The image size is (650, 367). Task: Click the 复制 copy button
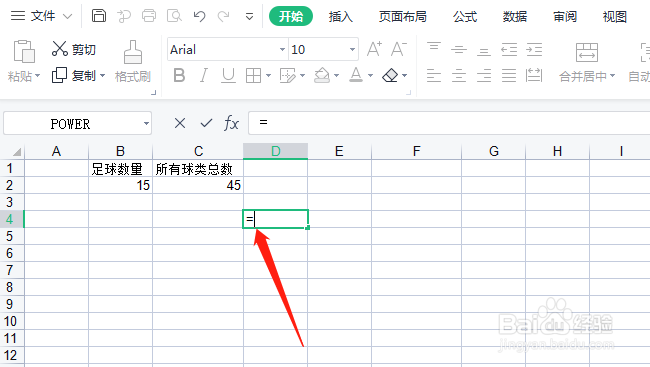tap(74, 75)
